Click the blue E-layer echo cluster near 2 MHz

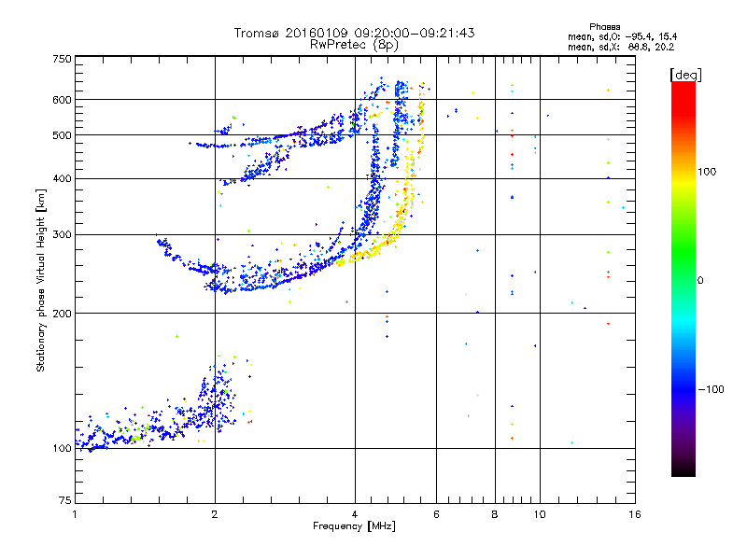click(x=216, y=400)
